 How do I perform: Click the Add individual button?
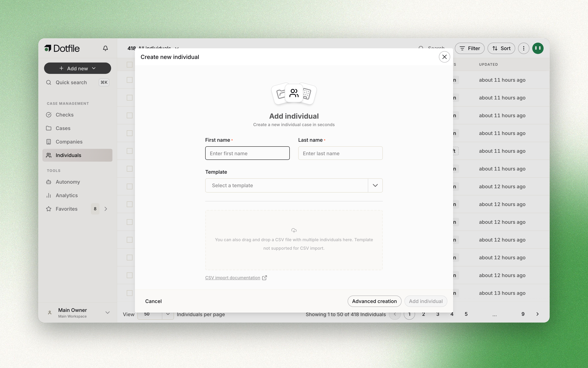tap(426, 301)
